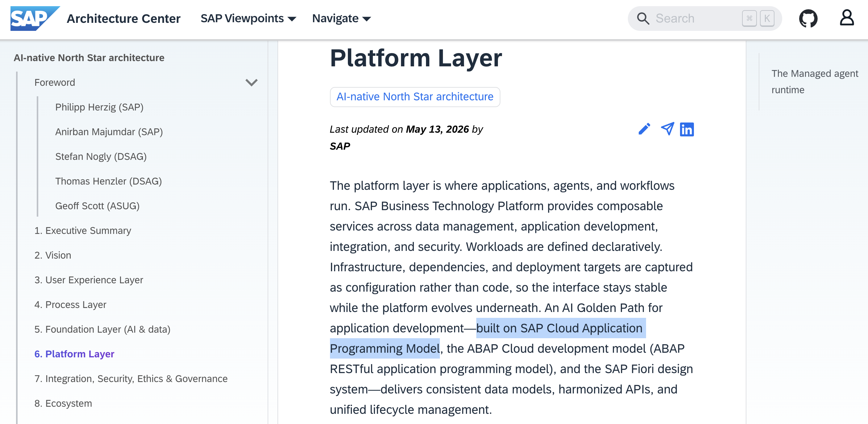Open AI-native North Star architecture sidebar heading
868x424 pixels.
(89, 58)
